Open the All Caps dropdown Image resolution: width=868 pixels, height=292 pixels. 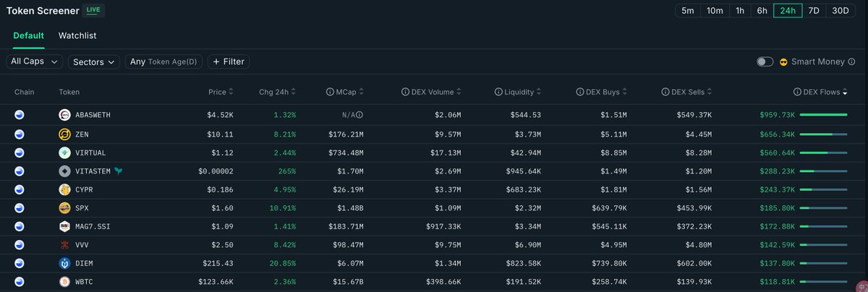click(34, 62)
